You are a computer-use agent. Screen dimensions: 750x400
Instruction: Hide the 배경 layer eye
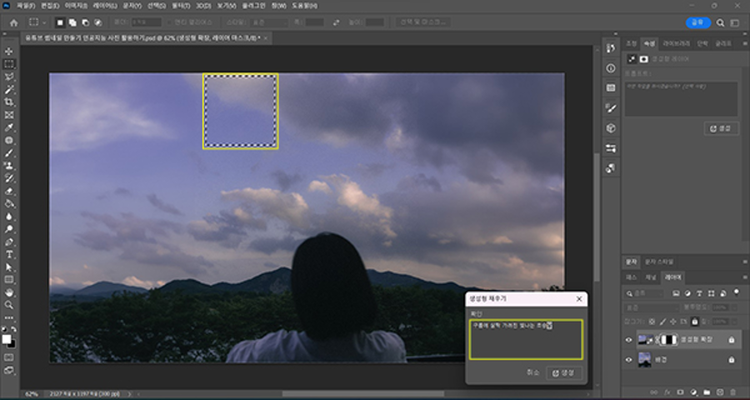coord(629,360)
